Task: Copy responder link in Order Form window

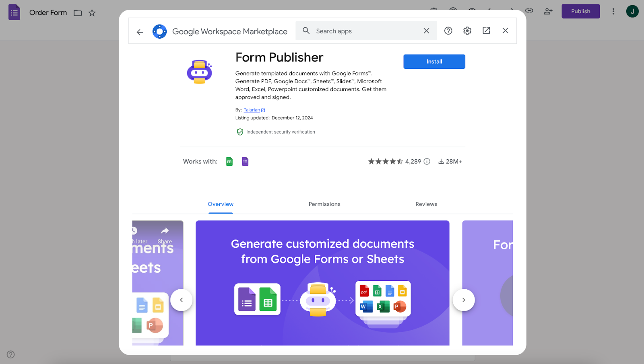Action: pyautogui.click(x=529, y=11)
